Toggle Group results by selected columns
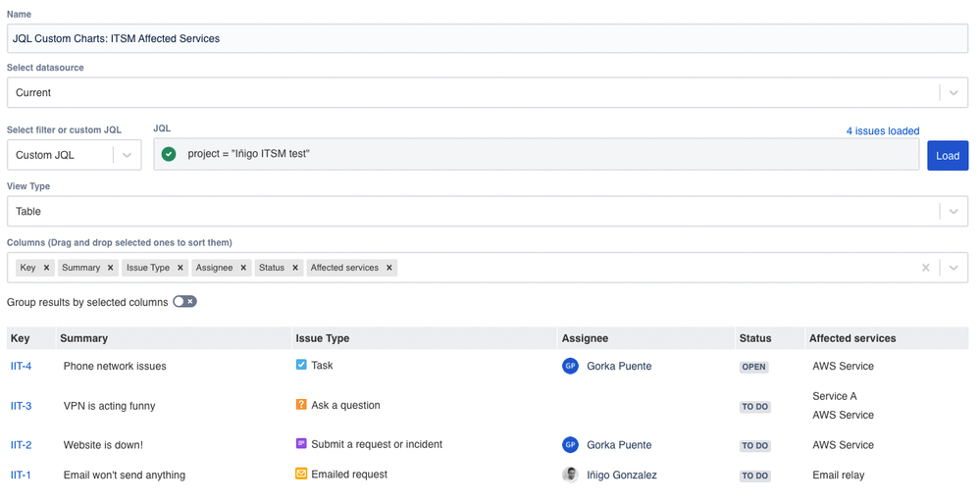980x502 pixels. click(184, 302)
